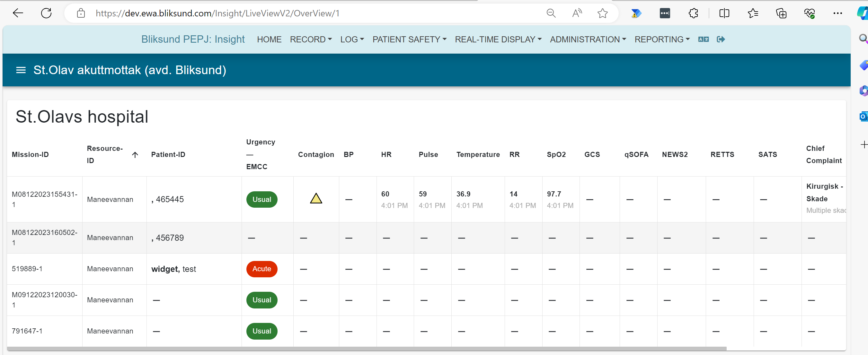The image size is (868, 355).
Task: Select the temperature value 36.9
Action: 463,194
